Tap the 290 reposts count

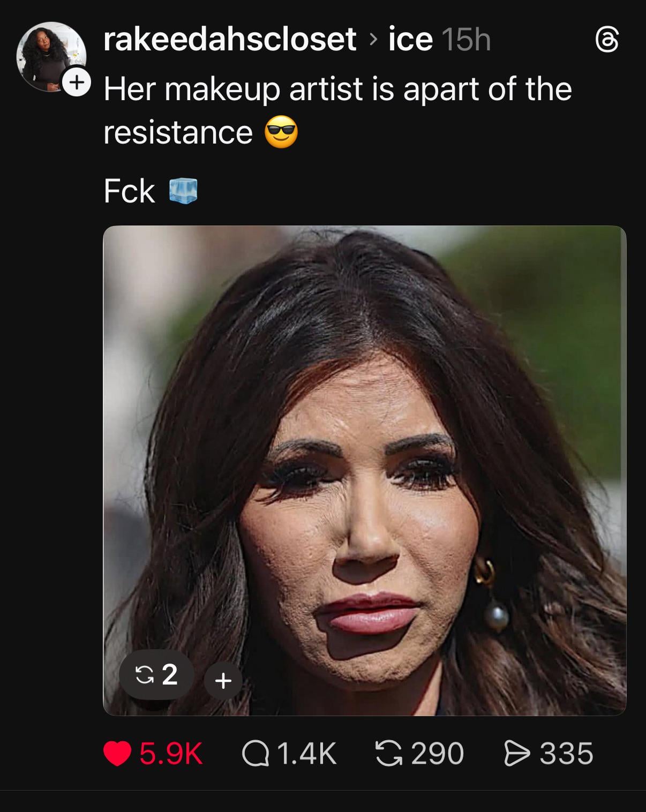pyautogui.click(x=437, y=754)
